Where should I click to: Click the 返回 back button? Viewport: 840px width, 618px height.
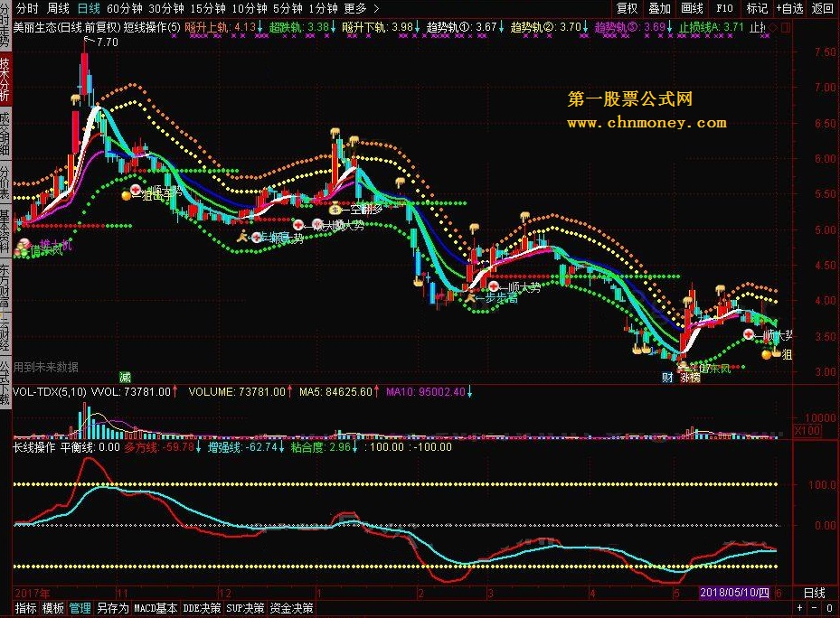823,8
